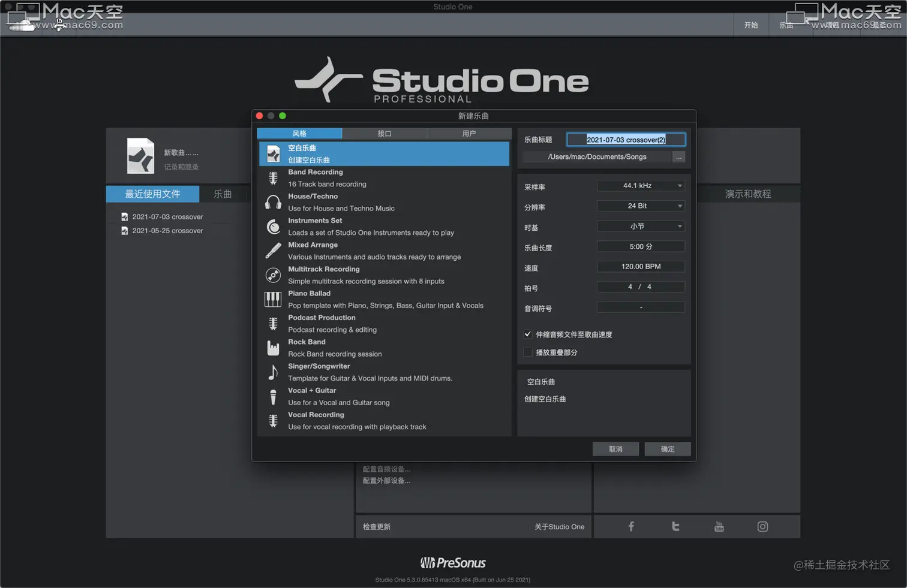This screenshot has height=588, width=907.
Task: Click 配置音频设备... link
Action: pyautogui.click(x=386, y=469)
